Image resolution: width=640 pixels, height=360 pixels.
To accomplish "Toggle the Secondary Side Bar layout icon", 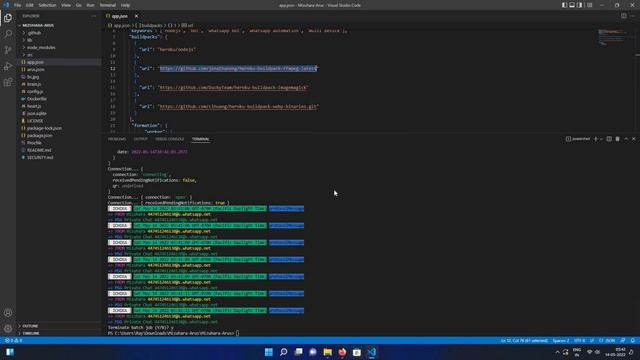I will coord(580,5).
